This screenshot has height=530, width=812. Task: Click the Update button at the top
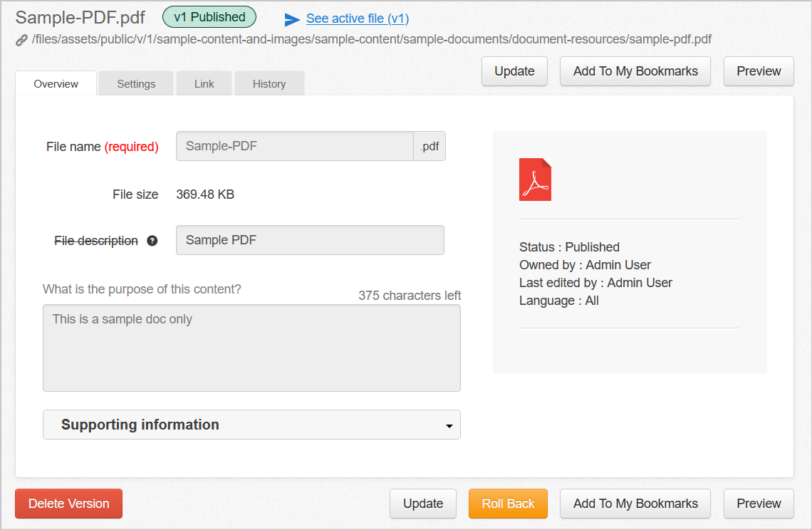click(514, 71)
